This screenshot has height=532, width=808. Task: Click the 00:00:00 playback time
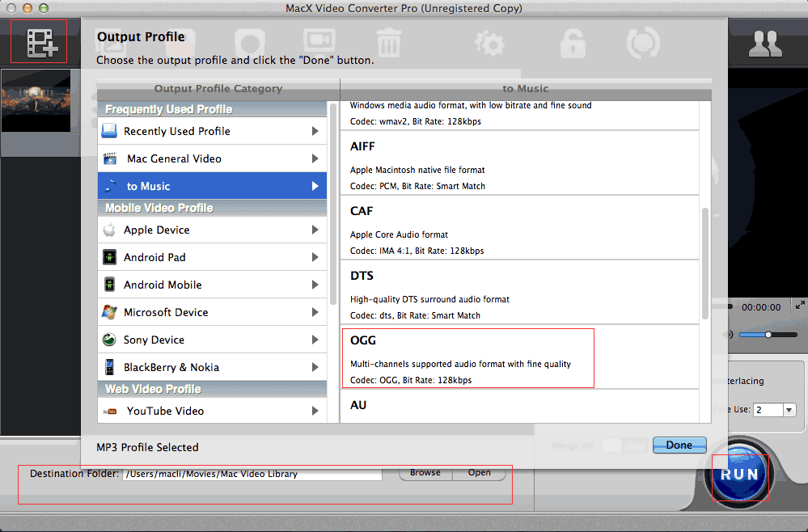click(x=761, y=307)
